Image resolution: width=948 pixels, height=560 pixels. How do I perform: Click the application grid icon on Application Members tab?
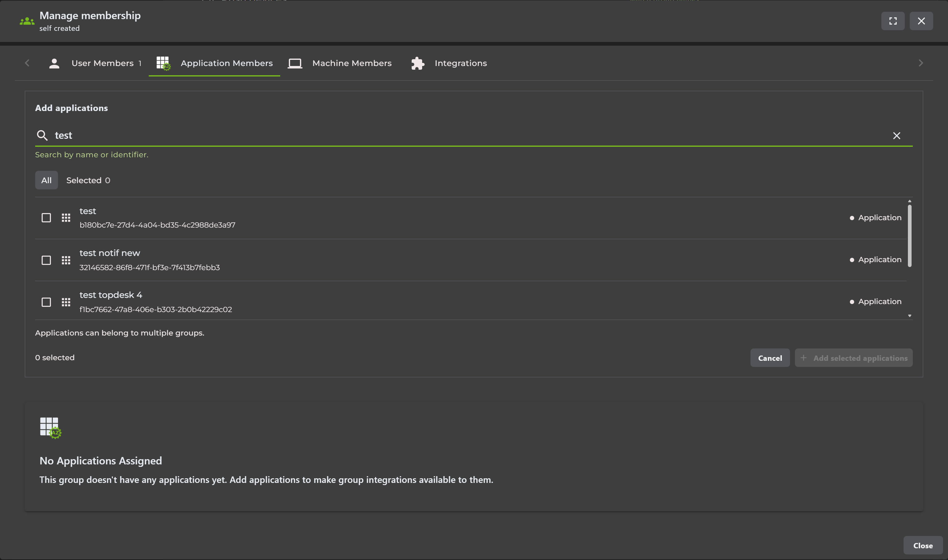coord(163,64)
